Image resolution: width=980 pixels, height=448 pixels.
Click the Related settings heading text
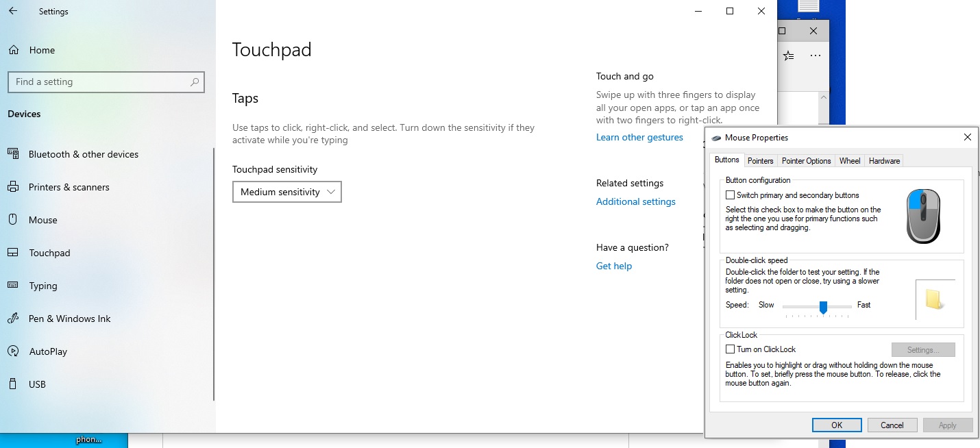pyautogui.click(x=630, y=183)
